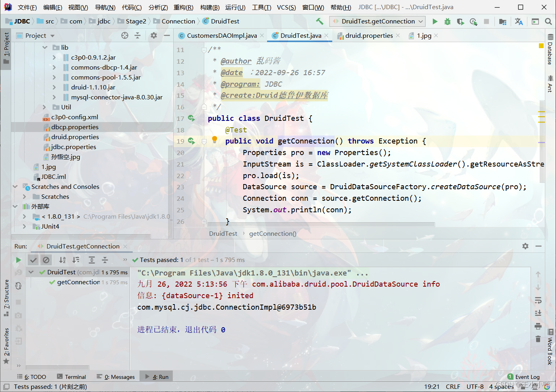Rerun the test from Run panel play icon
The width and height of the screenshot is (556, 392).
[18, 260]
